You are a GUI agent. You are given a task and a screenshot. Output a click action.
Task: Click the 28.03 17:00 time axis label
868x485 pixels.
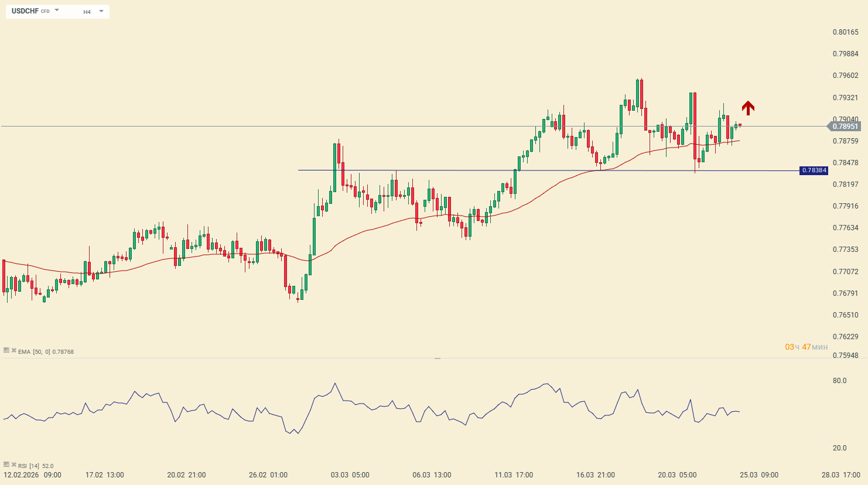(x=840, y=475)
